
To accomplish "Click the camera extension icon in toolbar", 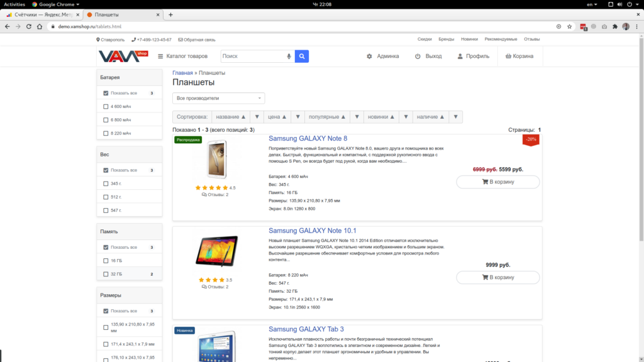I will (x=604, y=26).
